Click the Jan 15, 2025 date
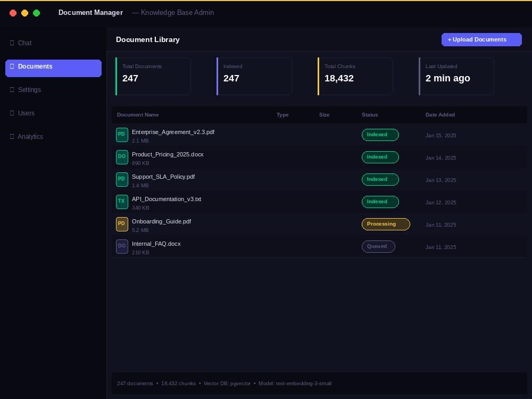The height and width of the screenshot is (399, 532). [x=440, y=135]
